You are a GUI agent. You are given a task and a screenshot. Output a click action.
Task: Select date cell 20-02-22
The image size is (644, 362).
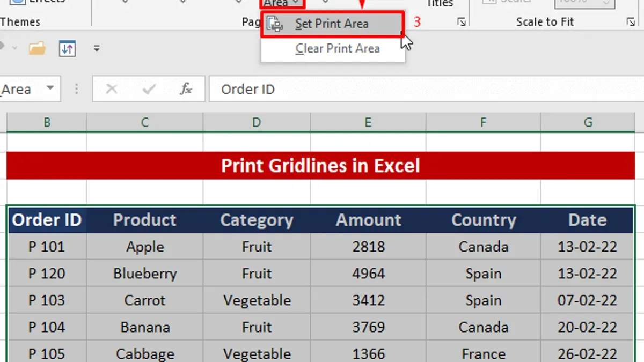pos(587,327)
